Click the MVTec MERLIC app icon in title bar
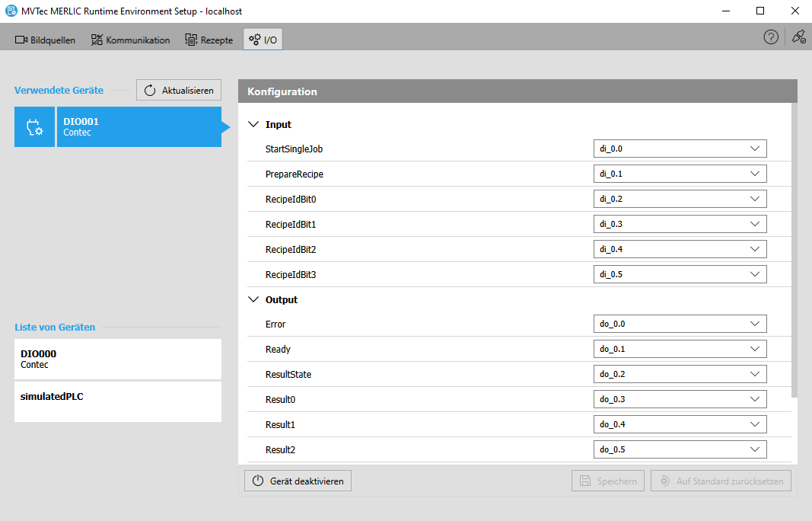The image size is (812, 521). 9,11
